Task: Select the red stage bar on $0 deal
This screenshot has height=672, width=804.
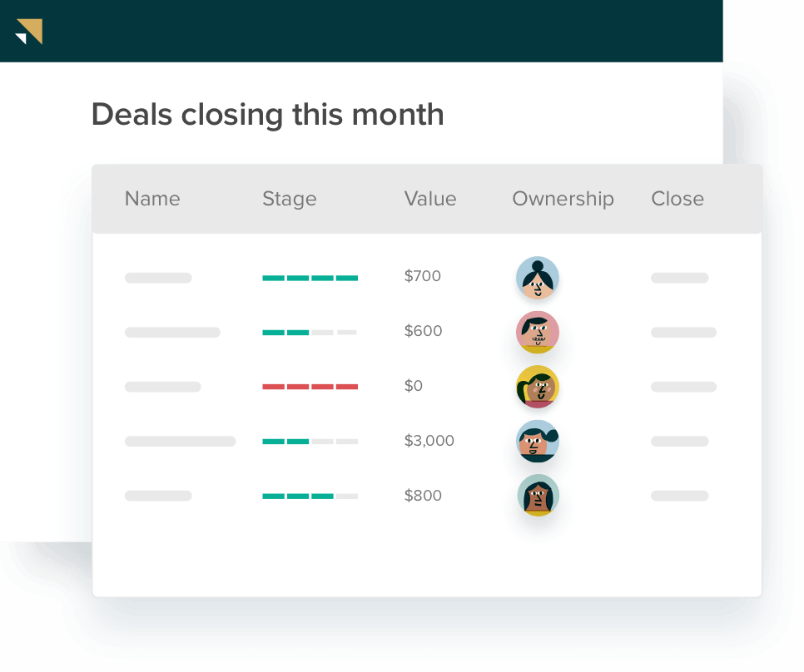Action: pyautogui.click(x=310, y=387)
